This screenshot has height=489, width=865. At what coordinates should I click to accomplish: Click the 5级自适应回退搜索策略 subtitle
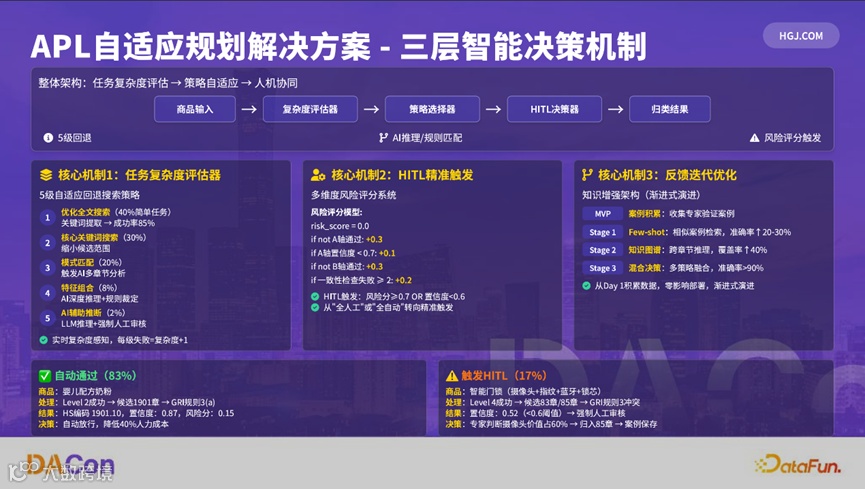pos(89,195)
